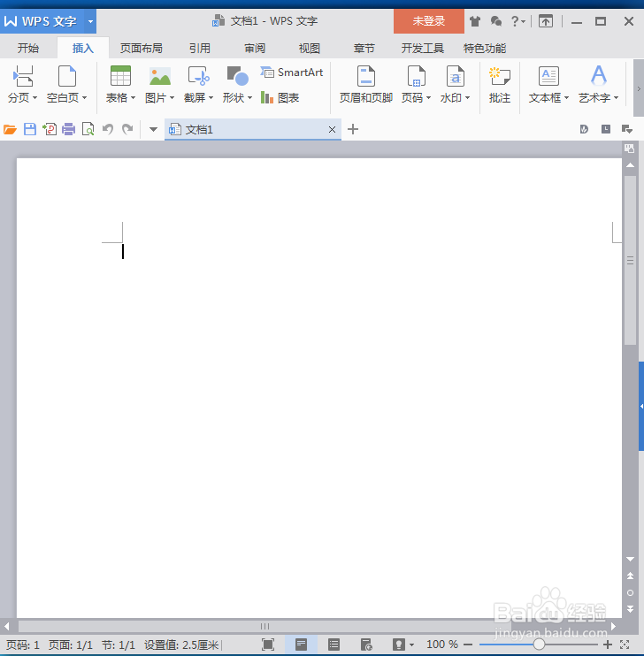Viewport: 644px width, 656px height.
Task: Click the 未登录 login button
Action: click(x=429, y=21)
